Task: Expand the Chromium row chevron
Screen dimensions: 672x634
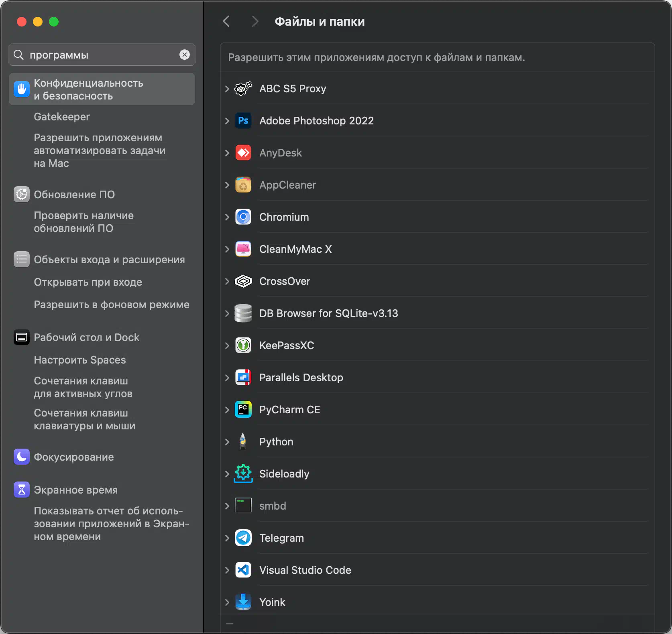Action: (227, 217)
